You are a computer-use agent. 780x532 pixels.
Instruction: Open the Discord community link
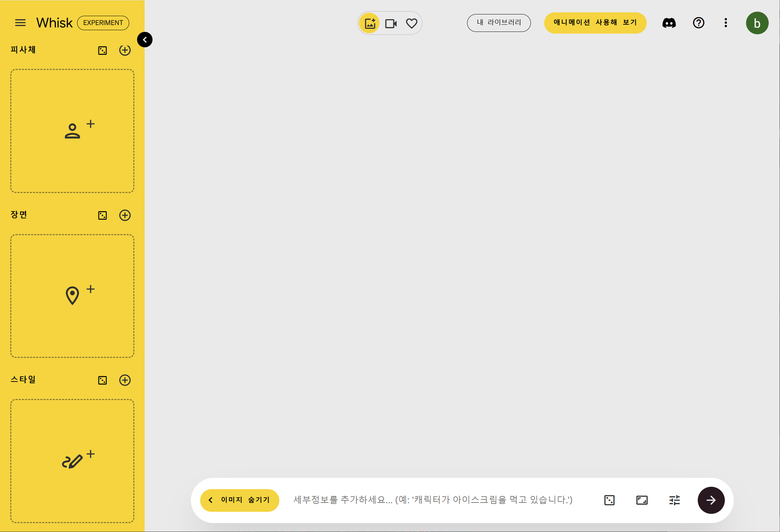click(x=669, y=23)
